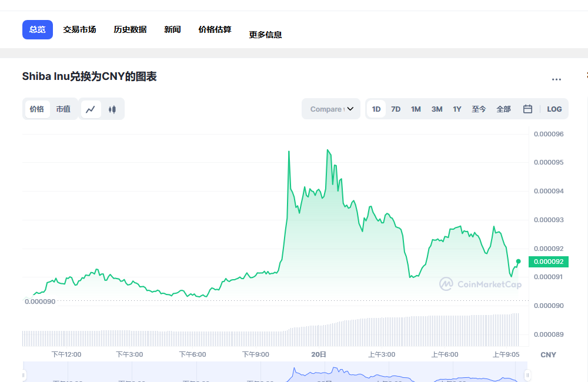The image size is (588, 382).
Task: Select the 1D time range
Action: 376,109
